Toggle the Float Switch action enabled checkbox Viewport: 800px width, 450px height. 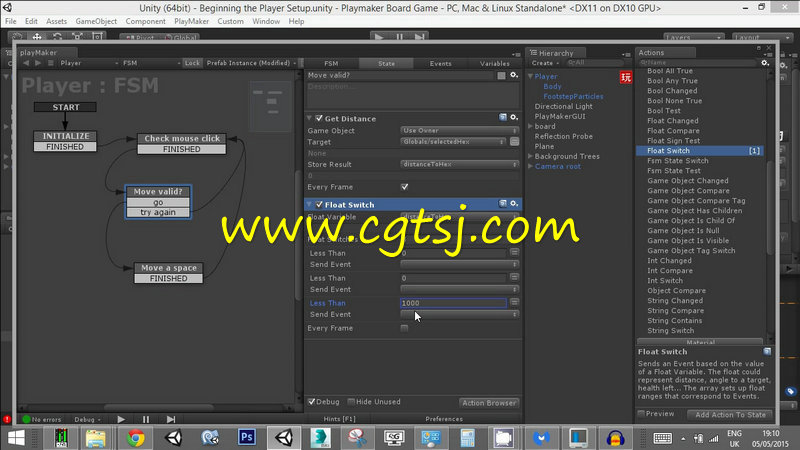tap(319, 205)
